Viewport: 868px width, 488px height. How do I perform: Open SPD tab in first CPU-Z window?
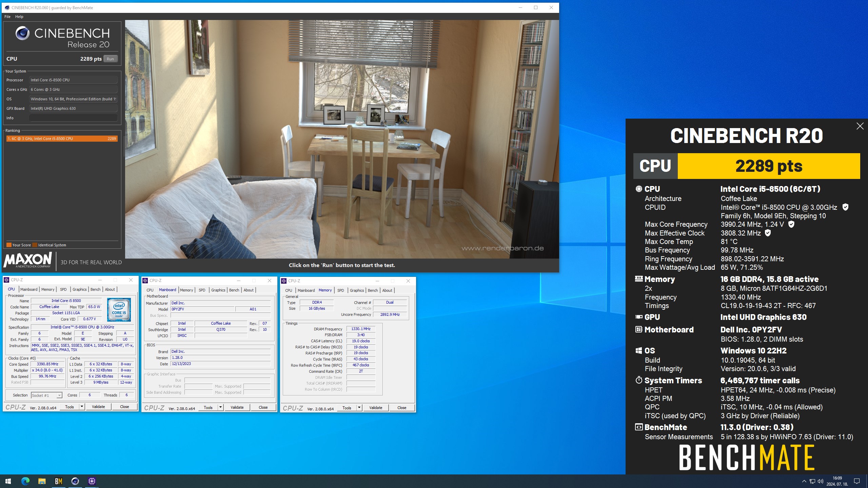(x=63, y=289)
